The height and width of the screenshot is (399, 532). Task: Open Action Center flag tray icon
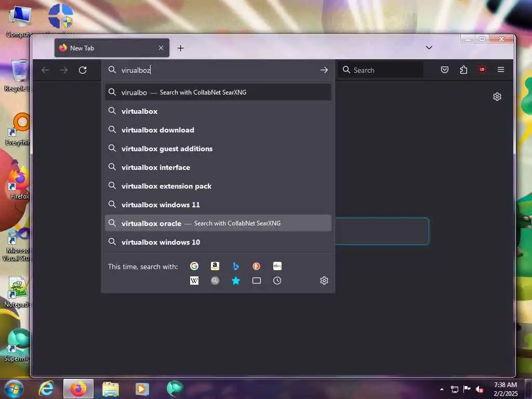467,389
